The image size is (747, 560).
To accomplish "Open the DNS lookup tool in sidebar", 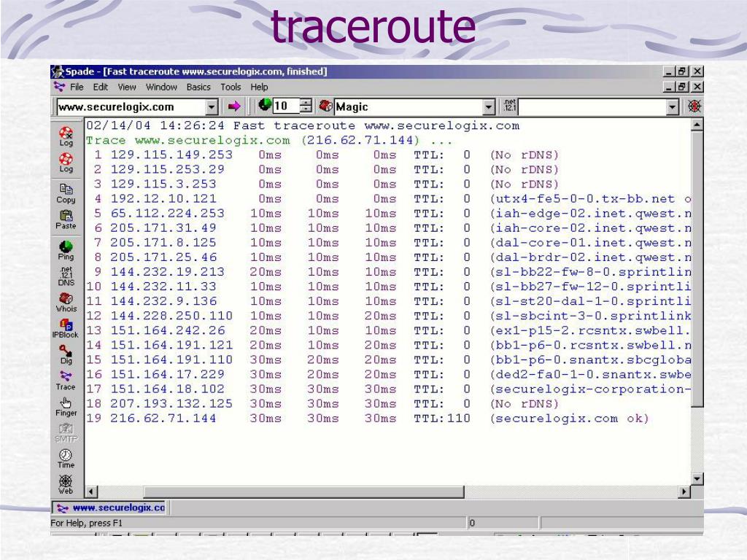I will 66,276.
